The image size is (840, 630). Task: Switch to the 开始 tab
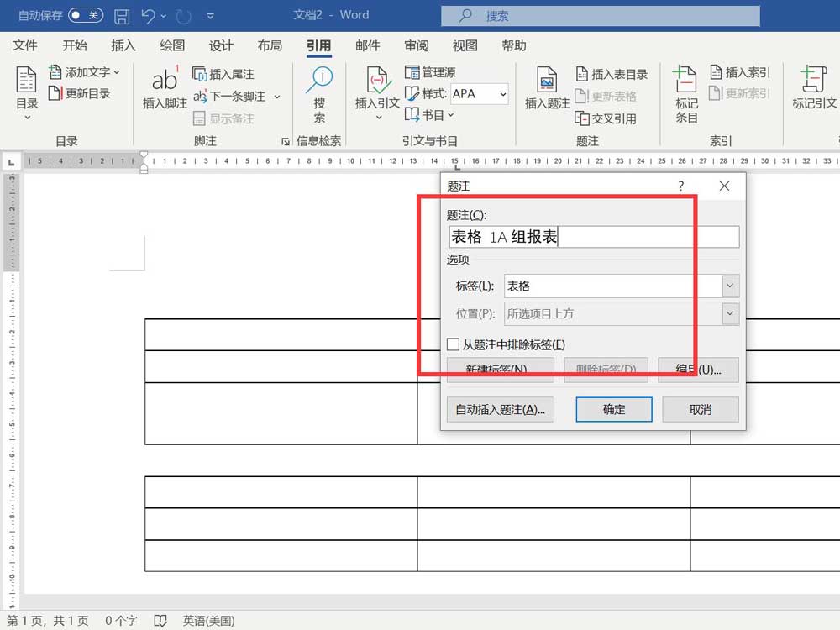tap(75, 45)
